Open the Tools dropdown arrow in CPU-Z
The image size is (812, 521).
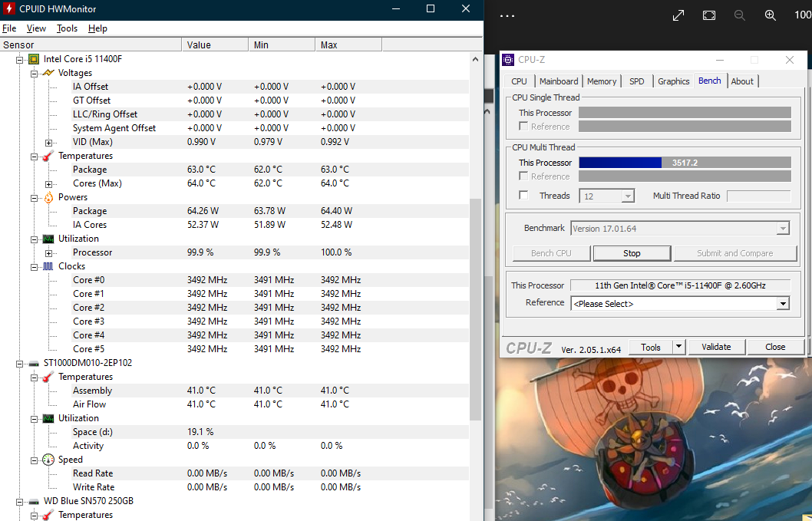click(x=678, y=347)
